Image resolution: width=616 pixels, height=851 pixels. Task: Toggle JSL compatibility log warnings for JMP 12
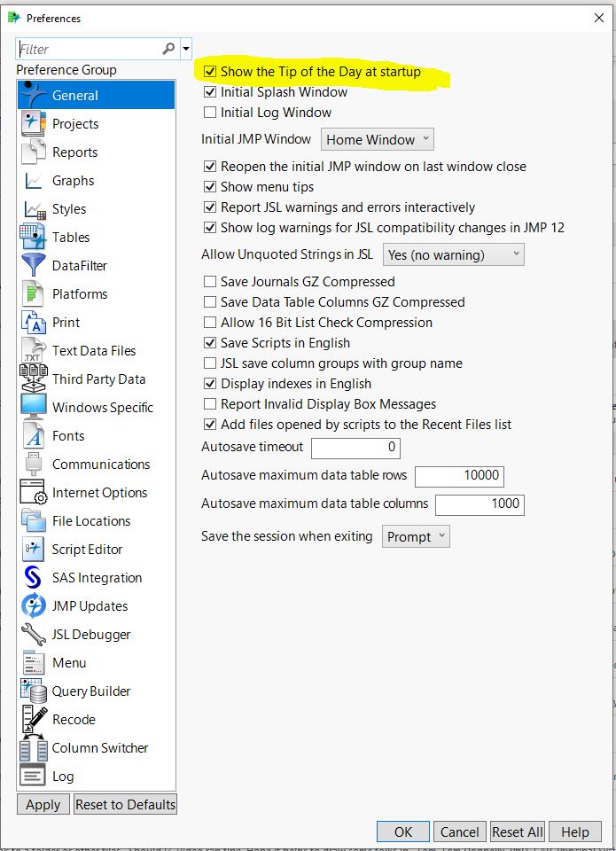pyautogui.click(x=209, y=228)
